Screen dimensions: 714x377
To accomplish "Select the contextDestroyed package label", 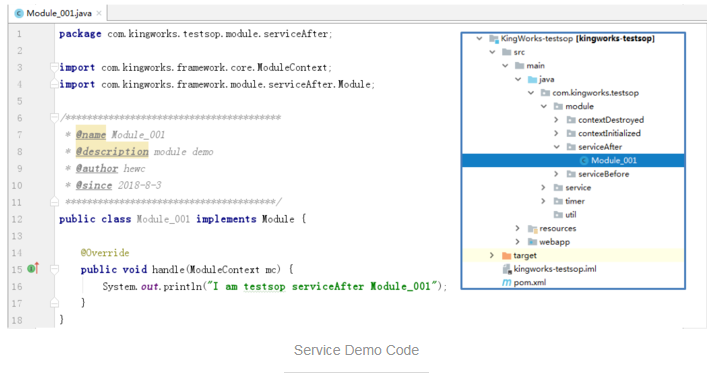I will coord(611,120).
